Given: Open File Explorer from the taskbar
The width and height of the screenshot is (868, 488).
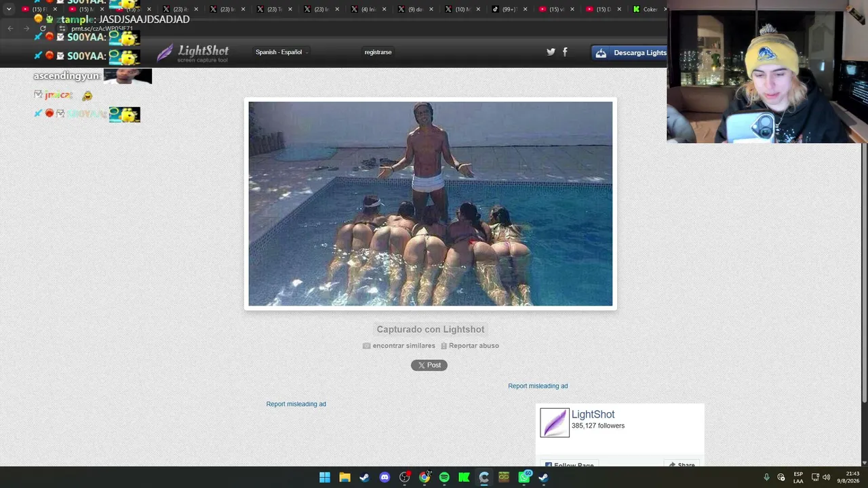Looking at the screenshot, I should (x=344, y=477).
